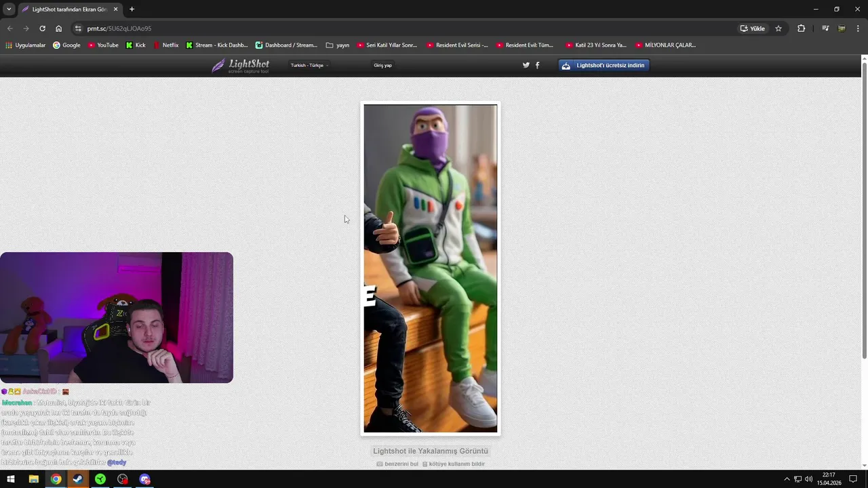View site information icon in address bar

point(78,28)
